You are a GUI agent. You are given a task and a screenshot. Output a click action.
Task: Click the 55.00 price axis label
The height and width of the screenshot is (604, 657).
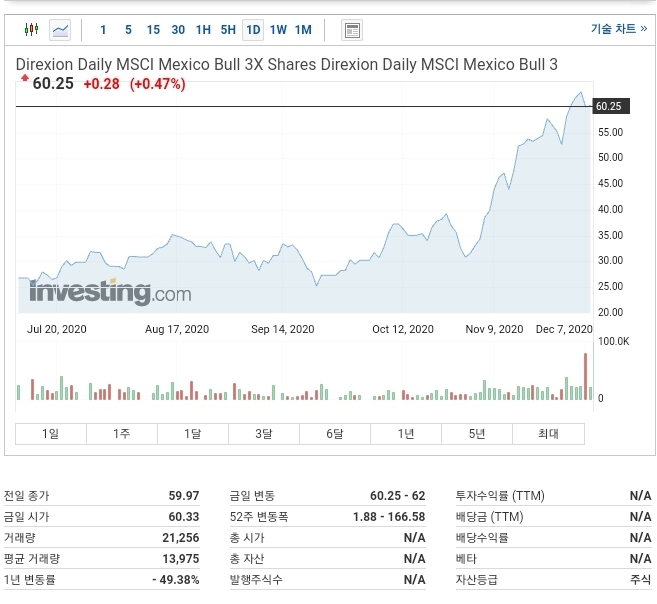[x=610, y=132]
